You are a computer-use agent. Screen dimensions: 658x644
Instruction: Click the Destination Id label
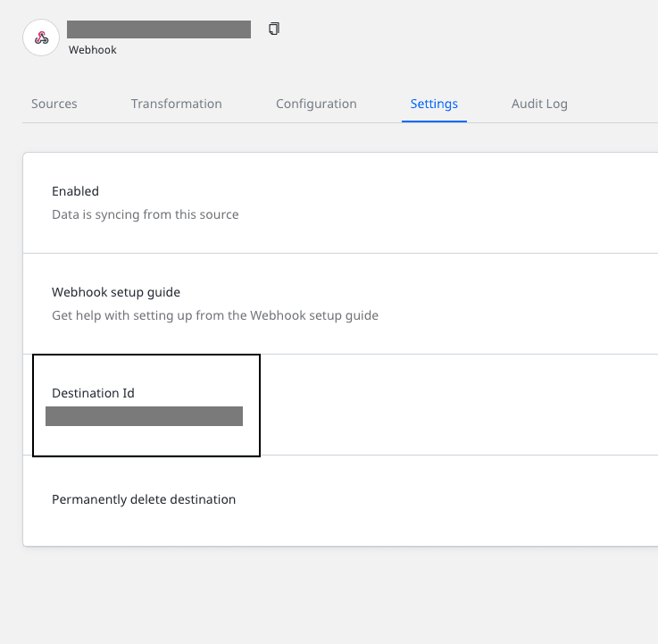click(x=93, y=393)
